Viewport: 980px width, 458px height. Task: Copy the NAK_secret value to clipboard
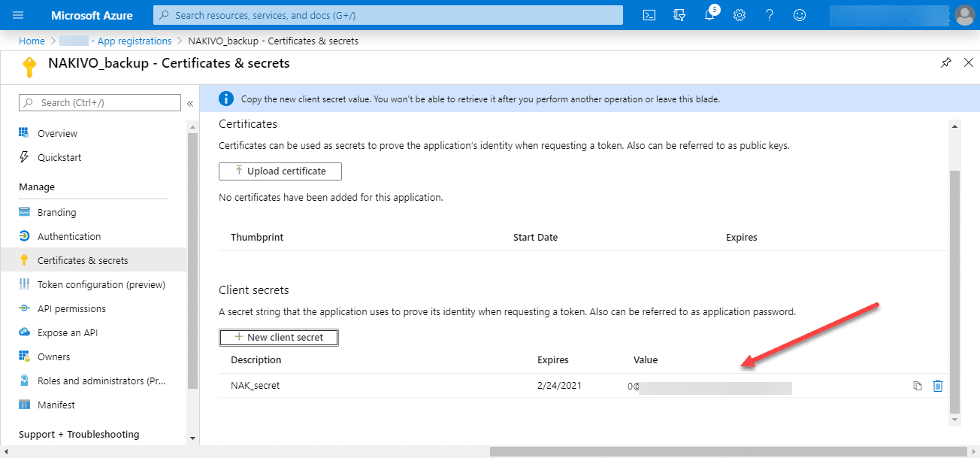pos(917,386)
